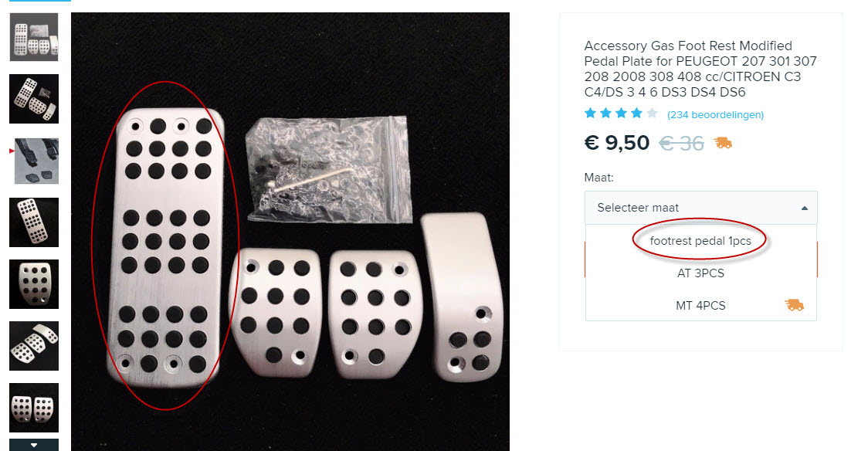View the third thumbnail of installed pedals

pos(36,161)
